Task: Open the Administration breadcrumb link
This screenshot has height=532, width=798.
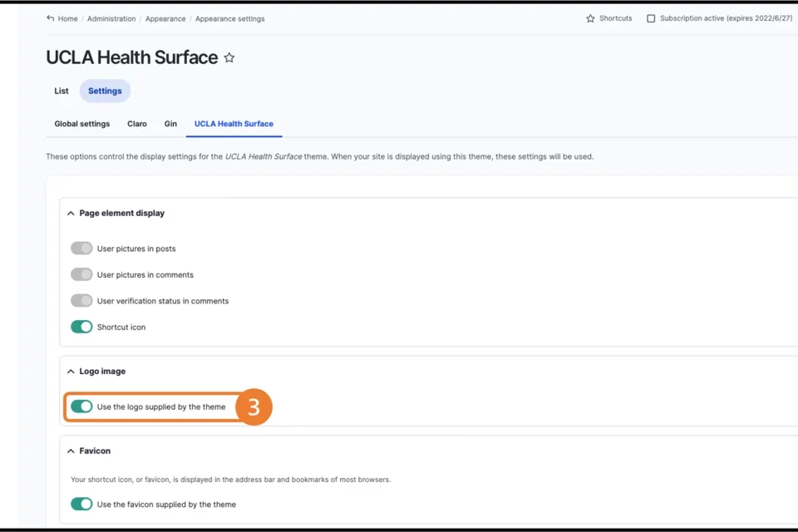Action: (111, 19)
